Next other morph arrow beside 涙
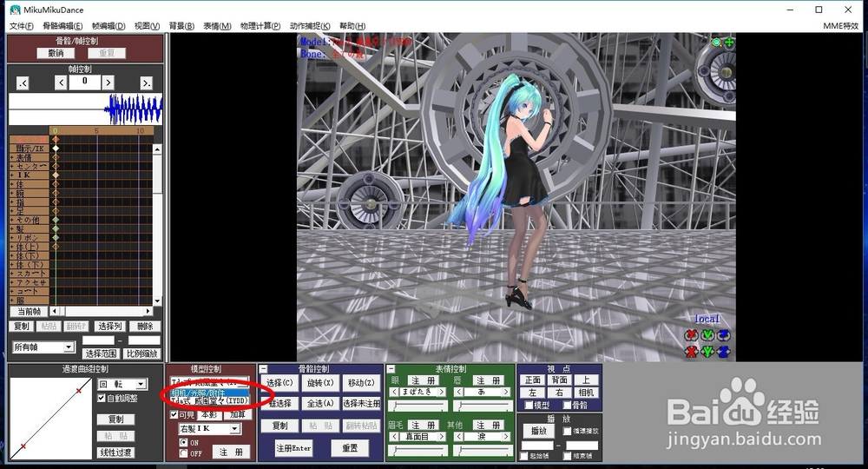This screenshot has height=469, width=868. click(506, 436)
